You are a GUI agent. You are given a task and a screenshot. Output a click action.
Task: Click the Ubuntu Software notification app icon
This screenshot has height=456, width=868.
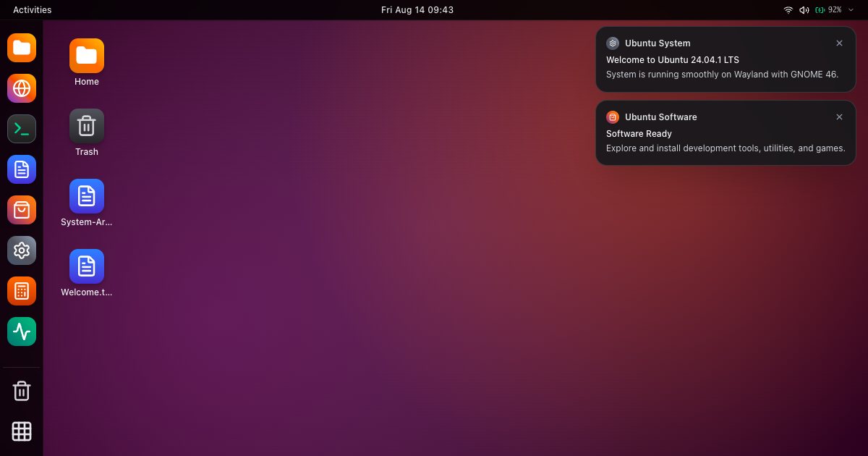[613, 117]
